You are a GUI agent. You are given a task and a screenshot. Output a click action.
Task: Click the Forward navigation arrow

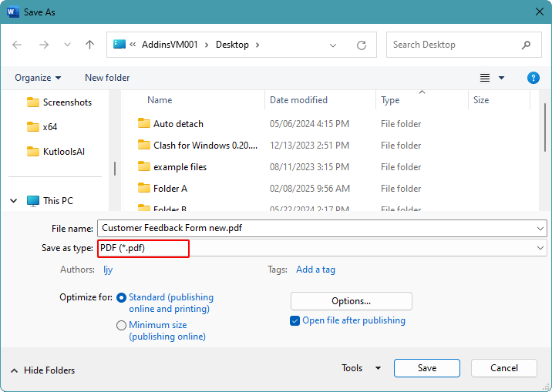coord(43,45)
